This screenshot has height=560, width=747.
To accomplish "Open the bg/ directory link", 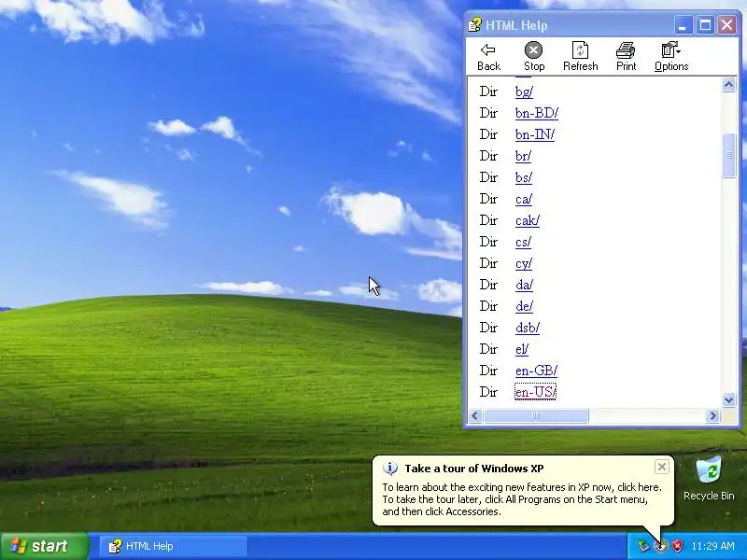I will (524, 91).
